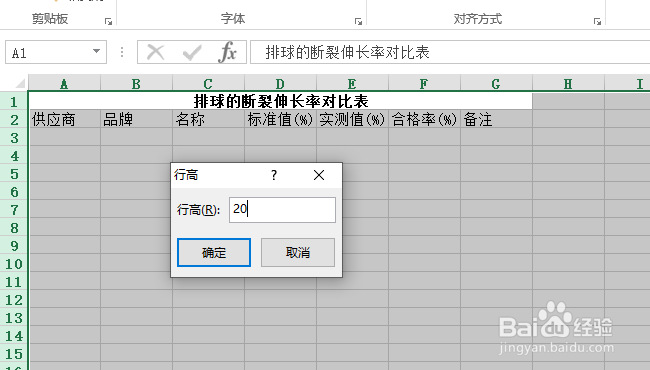Select column C header
Viewport: 650px width, 370px height.
209,84
